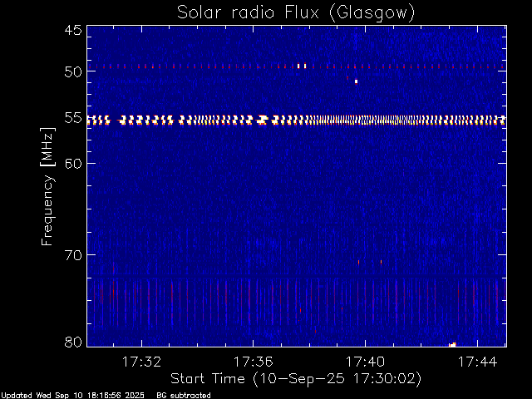
Task: Click the 50 frequency tick label
Action: tap(73, 71)
